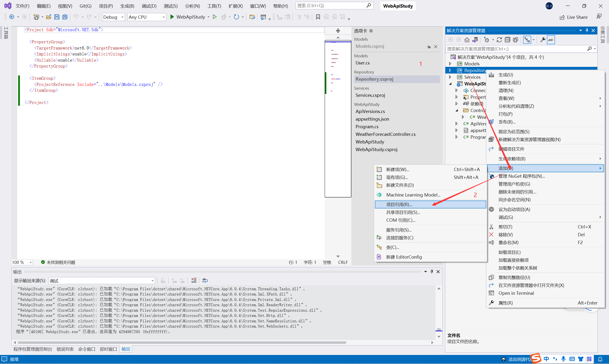Image resolution: width=609 pixels, height=364 pixels.
Task: Open Properties wrench icon in Solution Explorer
Action: tap(543, 40)
